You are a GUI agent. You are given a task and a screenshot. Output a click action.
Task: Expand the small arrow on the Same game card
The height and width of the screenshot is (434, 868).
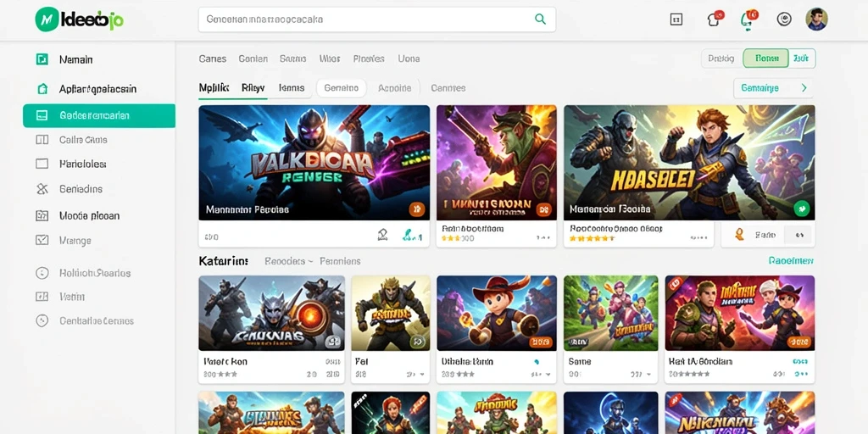coord(650,375)
